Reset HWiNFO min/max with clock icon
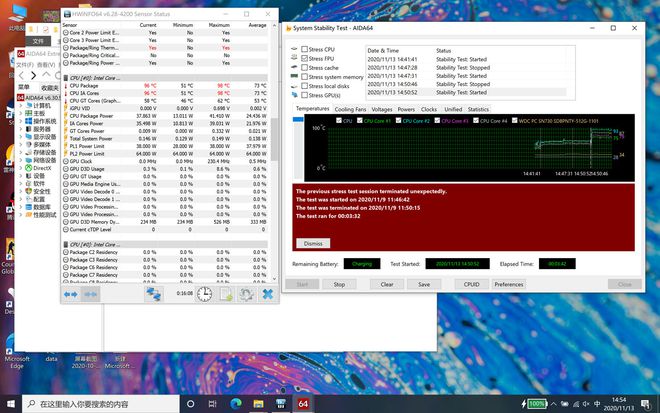660x413 pixels. [x=205, y=294]
